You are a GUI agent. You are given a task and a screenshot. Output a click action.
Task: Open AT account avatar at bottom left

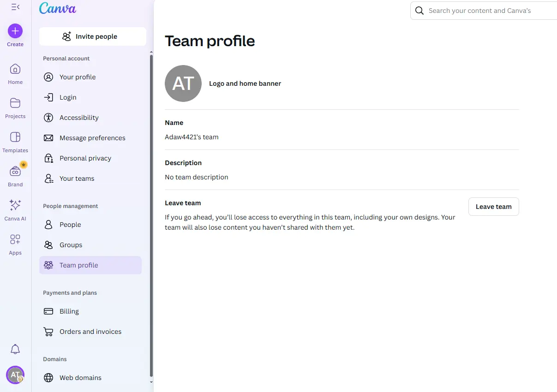pos(15,374)
